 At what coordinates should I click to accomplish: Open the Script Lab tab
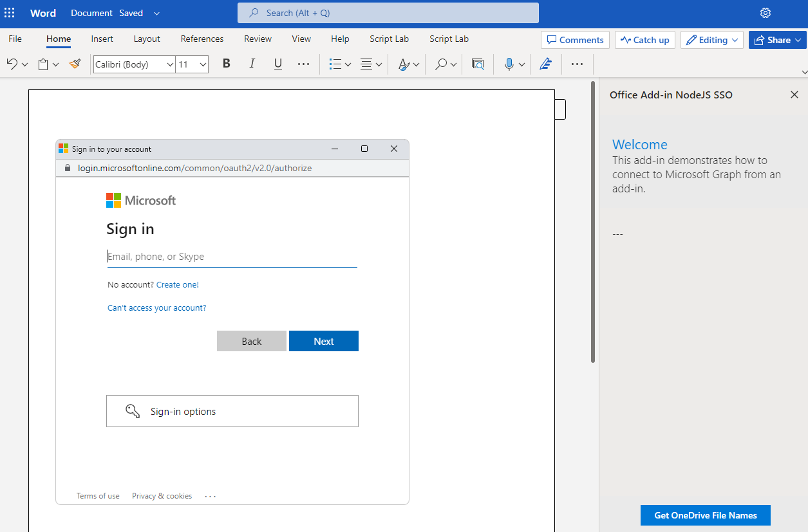tap(389, 39)
